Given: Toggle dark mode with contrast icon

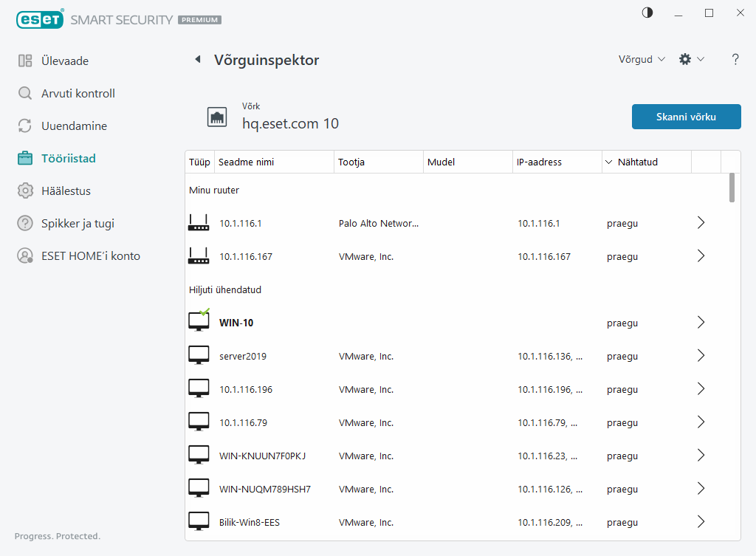Looking at the screenshot, I should 647,13.
